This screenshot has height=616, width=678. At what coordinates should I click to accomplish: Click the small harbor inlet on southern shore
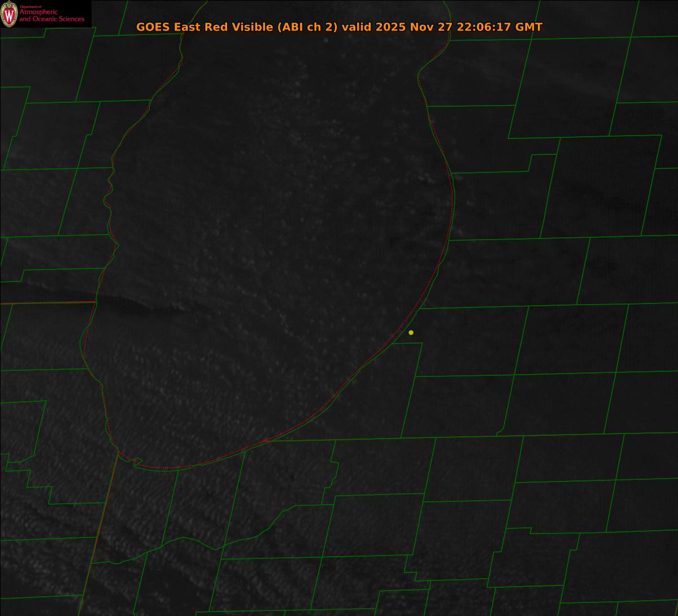136,462
